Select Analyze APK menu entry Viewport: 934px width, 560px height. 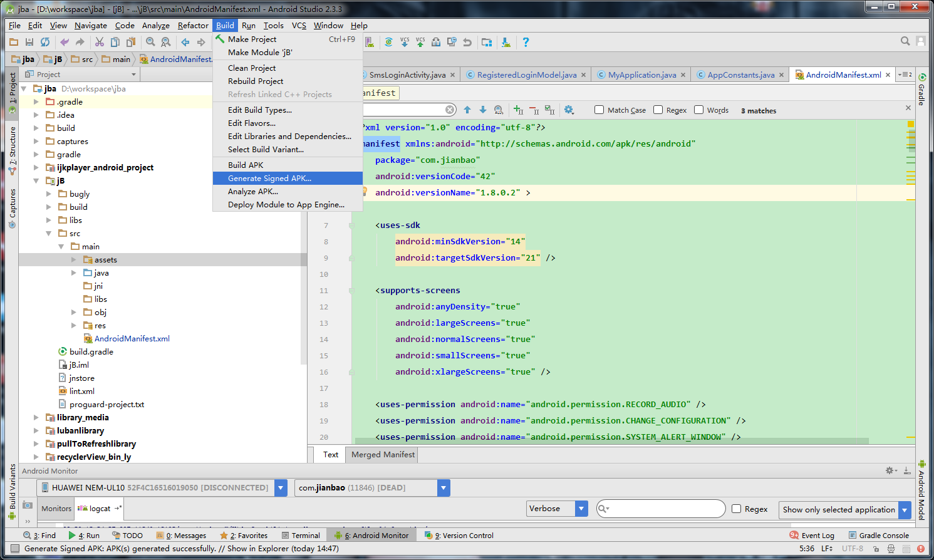pos(288,191)
